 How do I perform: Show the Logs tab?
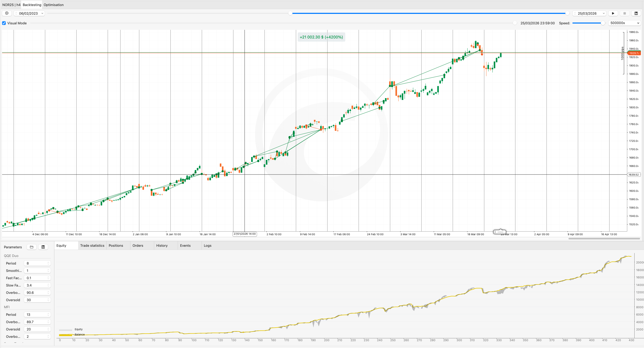click(208, 245)
